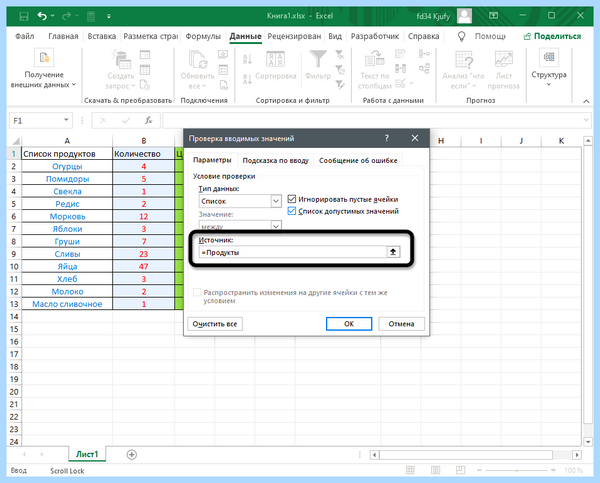Click the Refresh All icon
Viewport: 600px width, 483px height.
(198, 60)
